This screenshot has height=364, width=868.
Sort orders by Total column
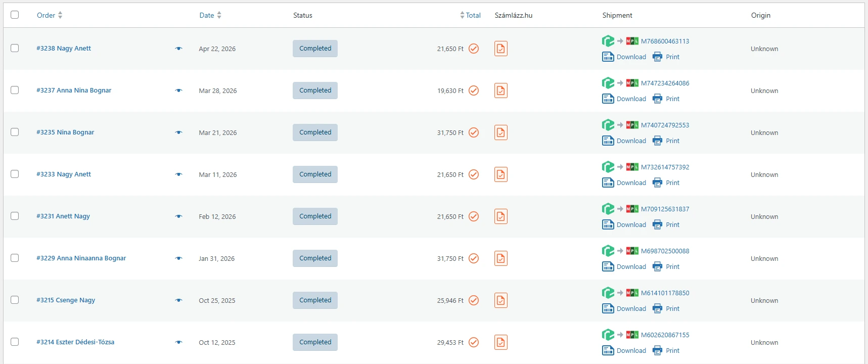(x=470, y=15)
